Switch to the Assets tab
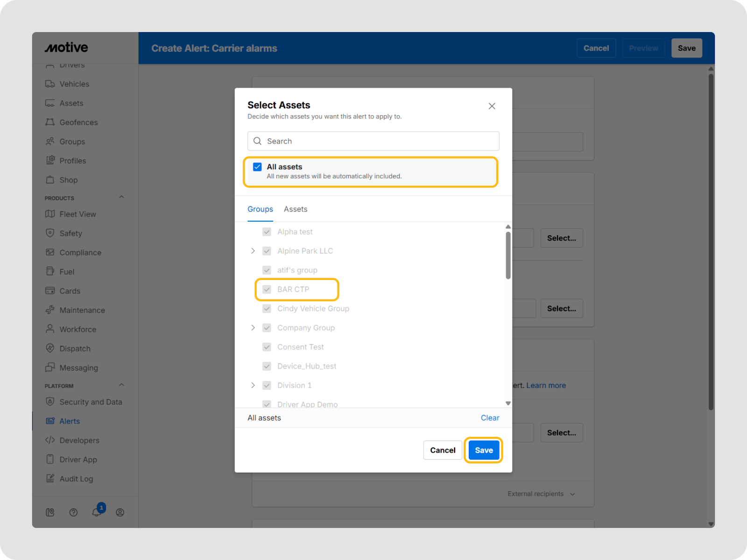Viewport: 747px width, 560px height. coord(296,209)
